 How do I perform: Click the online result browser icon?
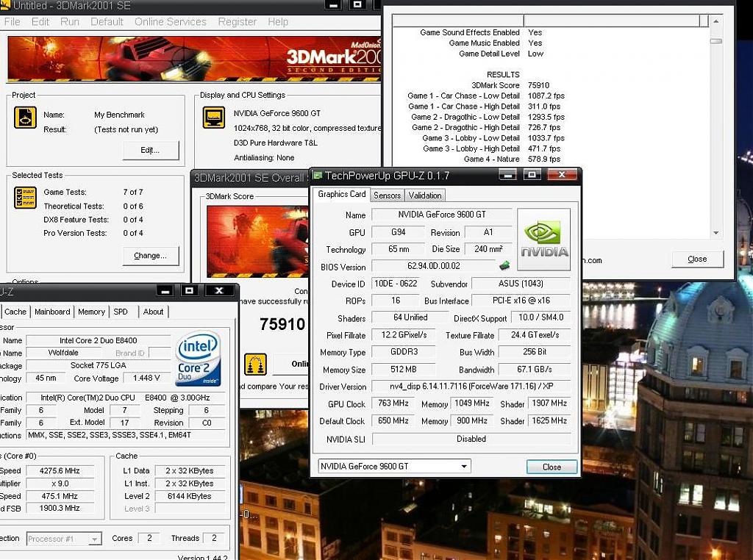tap(255, 365)
